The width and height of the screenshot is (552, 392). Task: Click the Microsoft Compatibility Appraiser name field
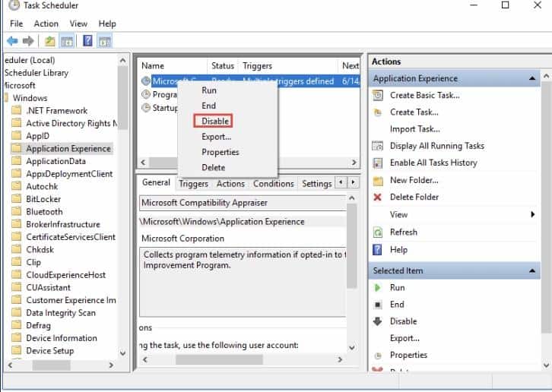[243, 203]
